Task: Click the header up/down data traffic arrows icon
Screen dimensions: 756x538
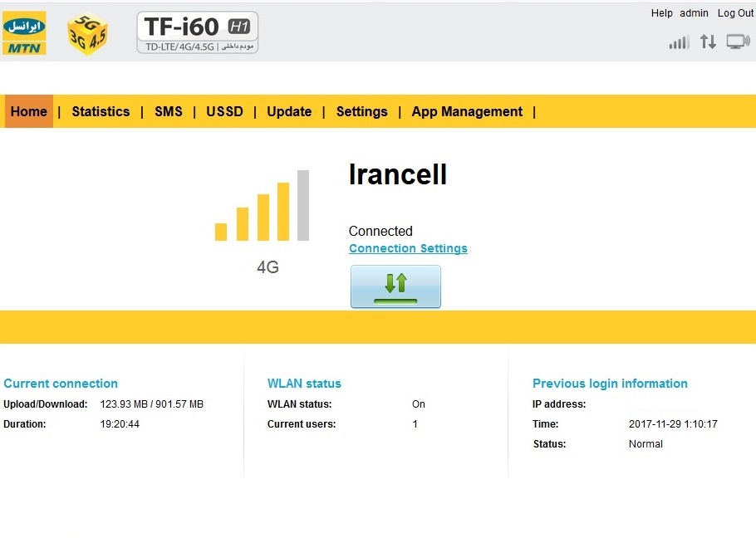Action: [x=708, y=42]
